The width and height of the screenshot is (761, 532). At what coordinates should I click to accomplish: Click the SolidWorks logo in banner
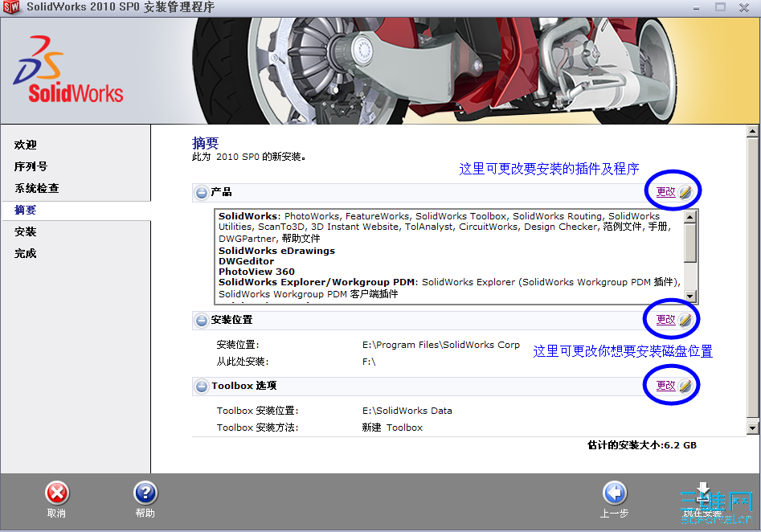[x=68, y=69]
